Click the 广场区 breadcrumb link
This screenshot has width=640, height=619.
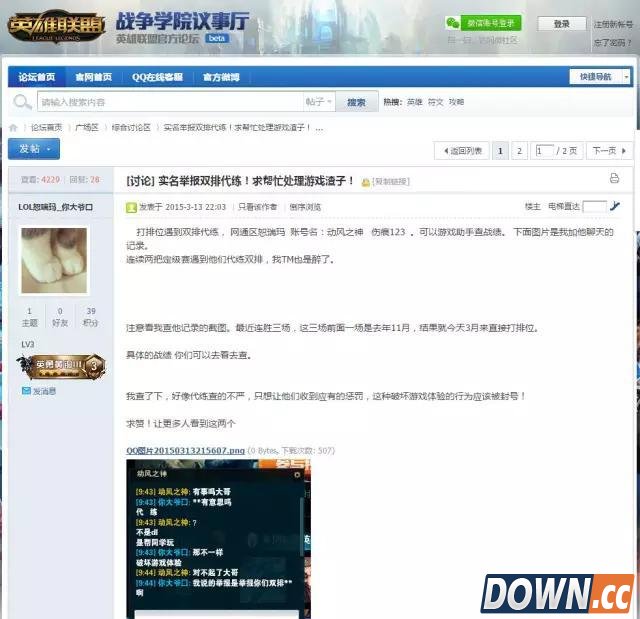(87, 128)
